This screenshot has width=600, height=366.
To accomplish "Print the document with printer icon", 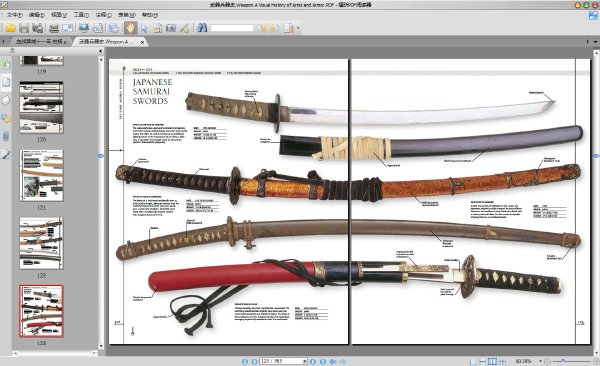I will click(x=54, y=28).
